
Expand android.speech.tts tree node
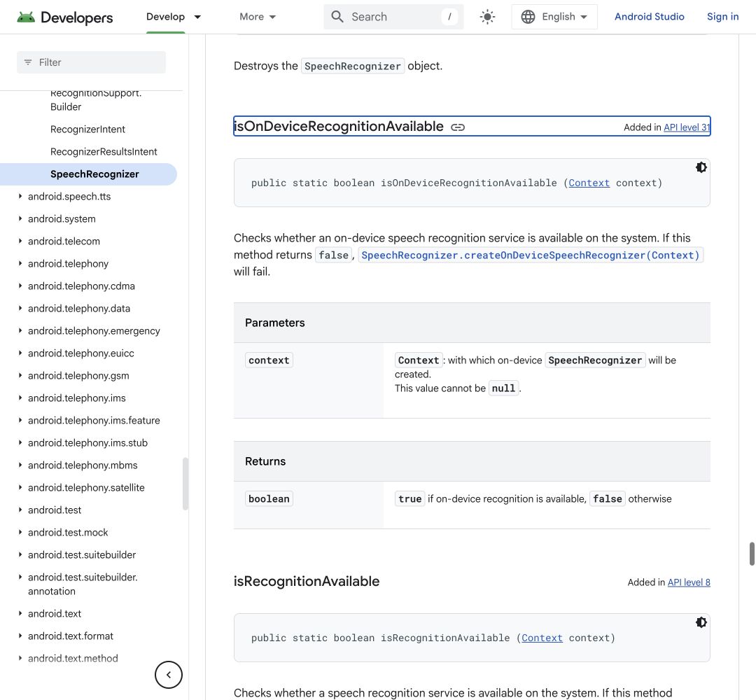point(20,196)
